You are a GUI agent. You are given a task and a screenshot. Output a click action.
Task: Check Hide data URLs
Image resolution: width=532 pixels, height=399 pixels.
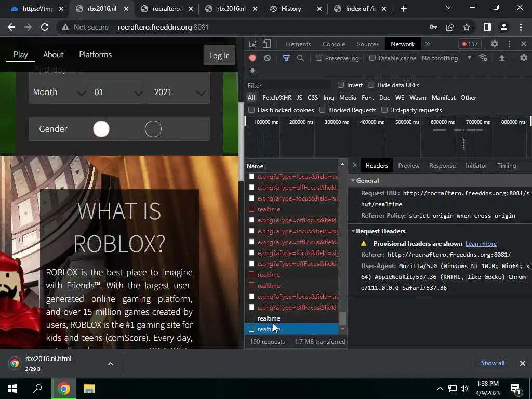[x=371, y=85]
